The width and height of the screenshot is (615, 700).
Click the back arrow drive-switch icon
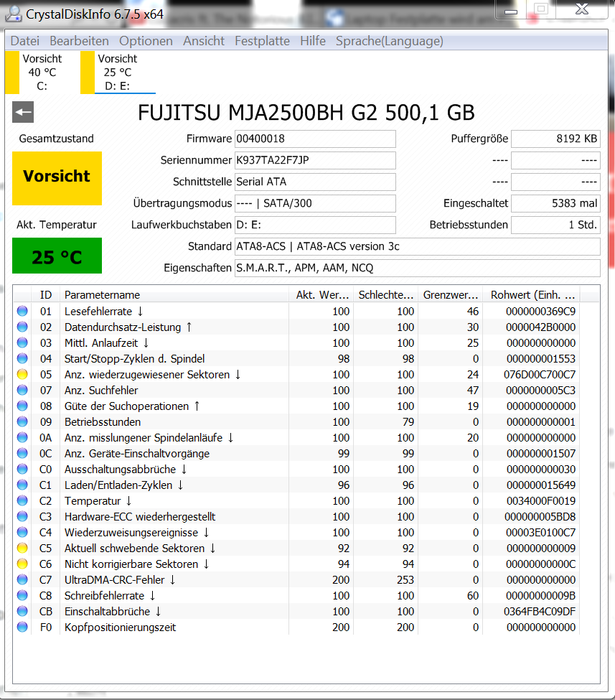(23, 112)
